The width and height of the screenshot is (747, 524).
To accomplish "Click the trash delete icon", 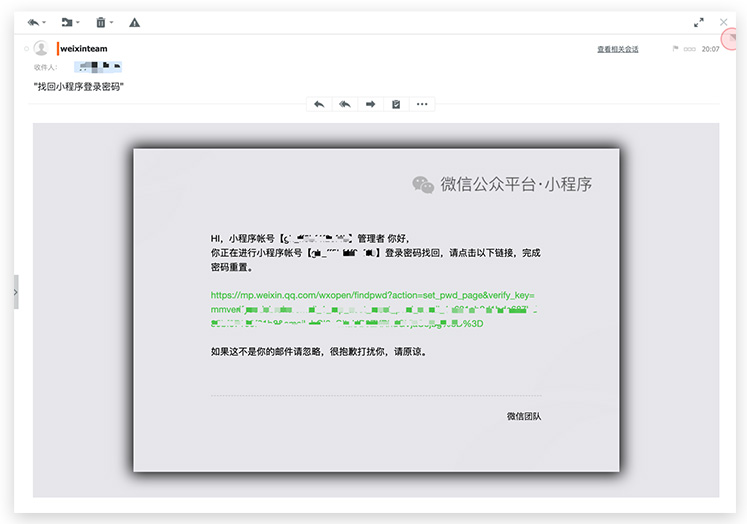I will point(100,22).
